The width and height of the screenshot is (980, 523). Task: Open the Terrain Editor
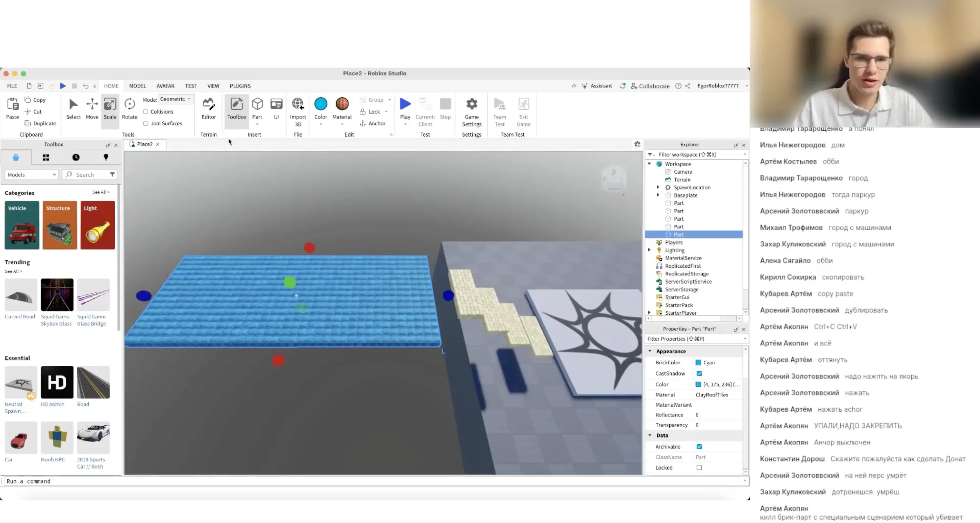tap(209, 108)
